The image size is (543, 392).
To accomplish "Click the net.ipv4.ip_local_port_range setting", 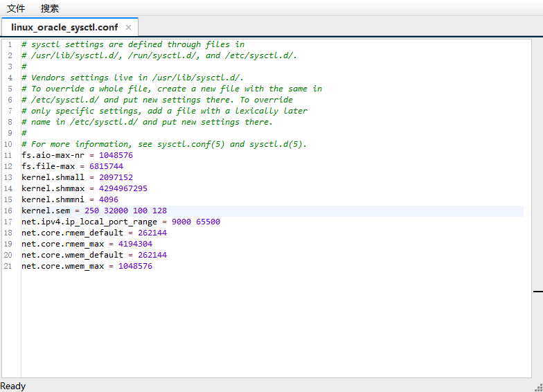I will pos(91,222).
